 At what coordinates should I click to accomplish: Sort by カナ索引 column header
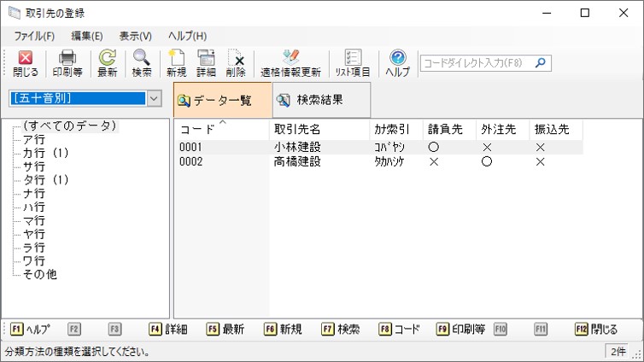click(x=396, y=129)
